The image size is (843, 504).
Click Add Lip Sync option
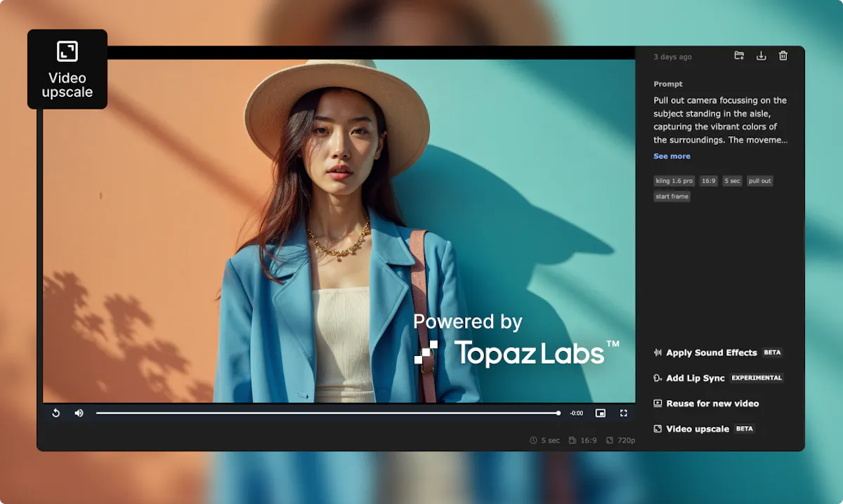[x=718, y=378]
